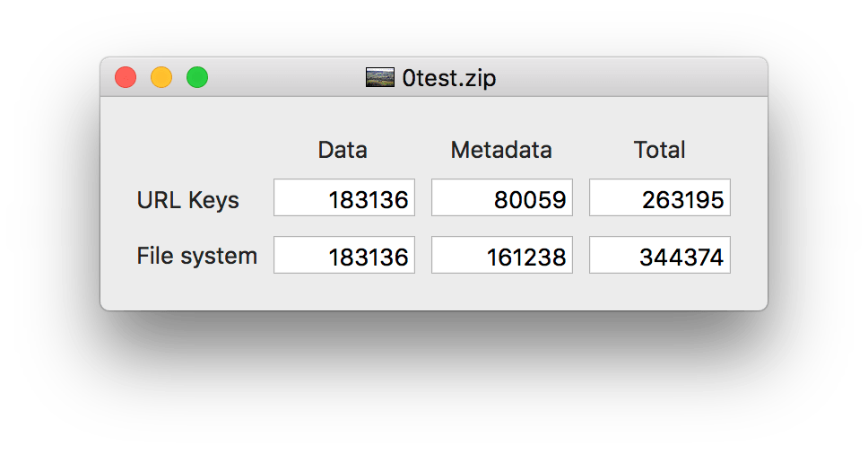Click the URL Keys row label

point(188,199)
